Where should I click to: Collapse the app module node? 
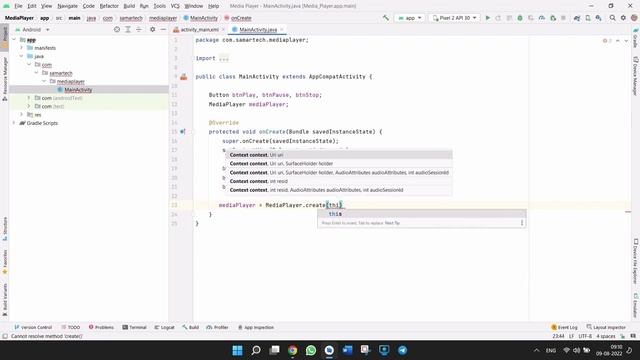[x=14, y=40]
